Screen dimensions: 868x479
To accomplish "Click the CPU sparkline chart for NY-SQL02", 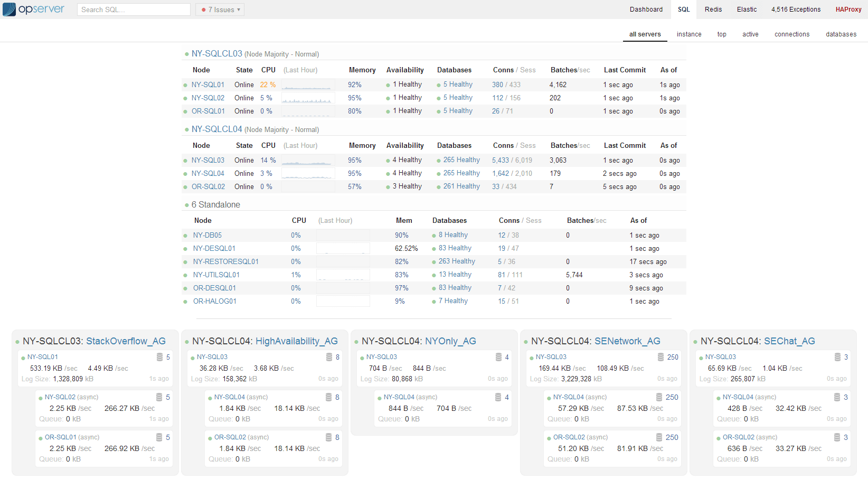I will point(308,98).
